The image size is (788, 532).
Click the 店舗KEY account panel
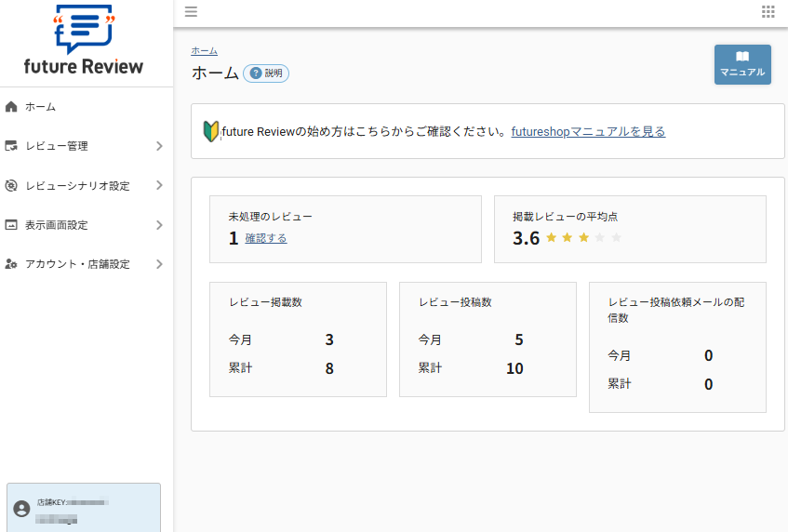coord(84,508)
